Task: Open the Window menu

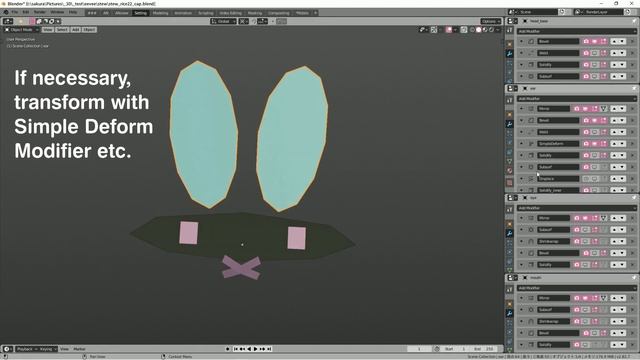Action: click(x=57, y=12)
